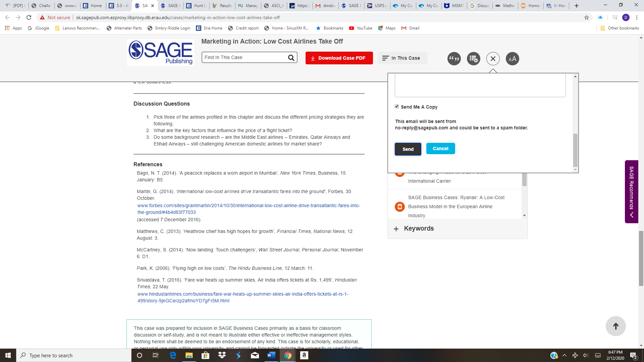Open Chrome's three-dot menu
The height and width of the screenshot is (362, 644).
coord(637,17)
